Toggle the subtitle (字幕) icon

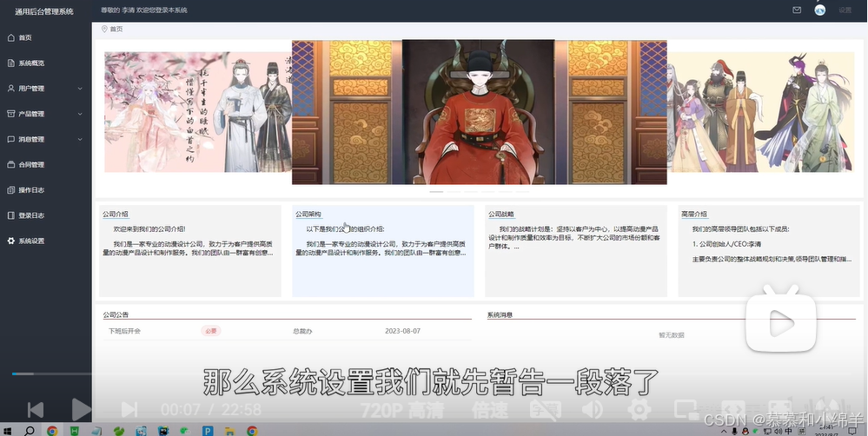tap(545, 410)
